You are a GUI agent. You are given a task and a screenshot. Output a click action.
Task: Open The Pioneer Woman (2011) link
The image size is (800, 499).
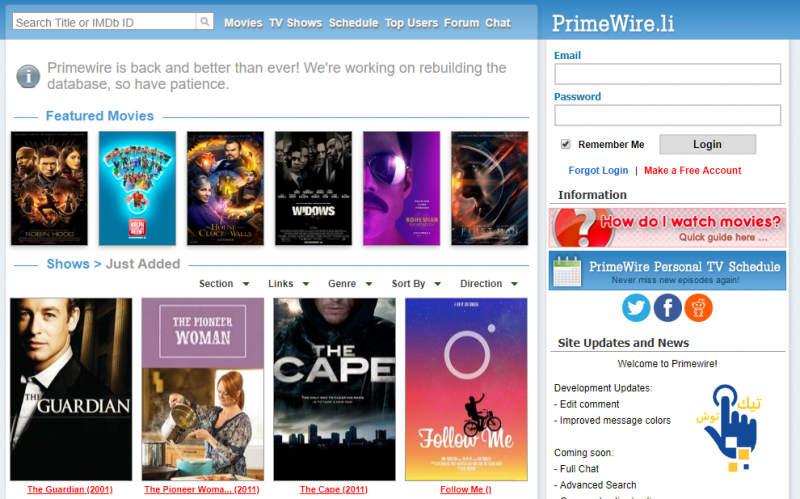coord(202,489)
